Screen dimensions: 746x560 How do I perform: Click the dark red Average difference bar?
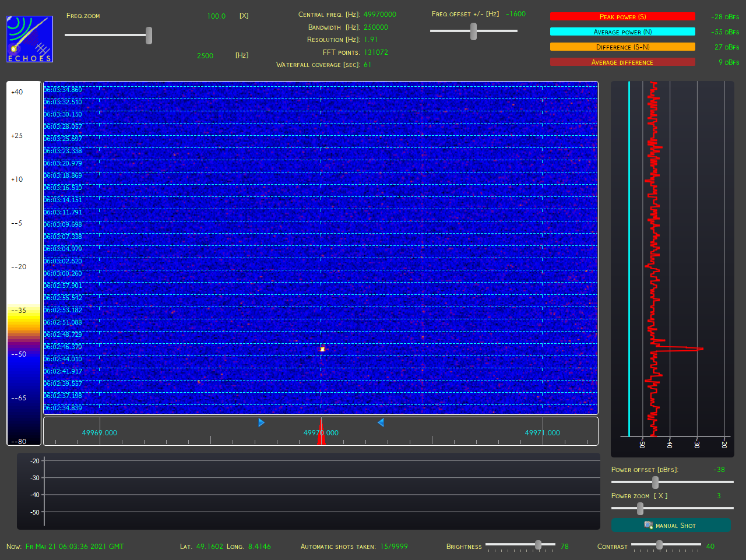click(x=622, y=62)
